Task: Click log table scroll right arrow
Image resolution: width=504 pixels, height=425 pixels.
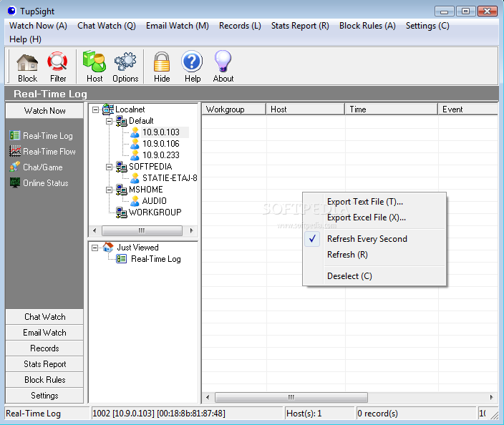Action: [491, 397]
